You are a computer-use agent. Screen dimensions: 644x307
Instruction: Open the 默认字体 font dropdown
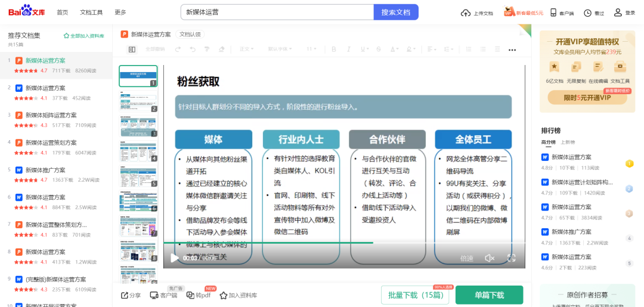click(280, 49)
